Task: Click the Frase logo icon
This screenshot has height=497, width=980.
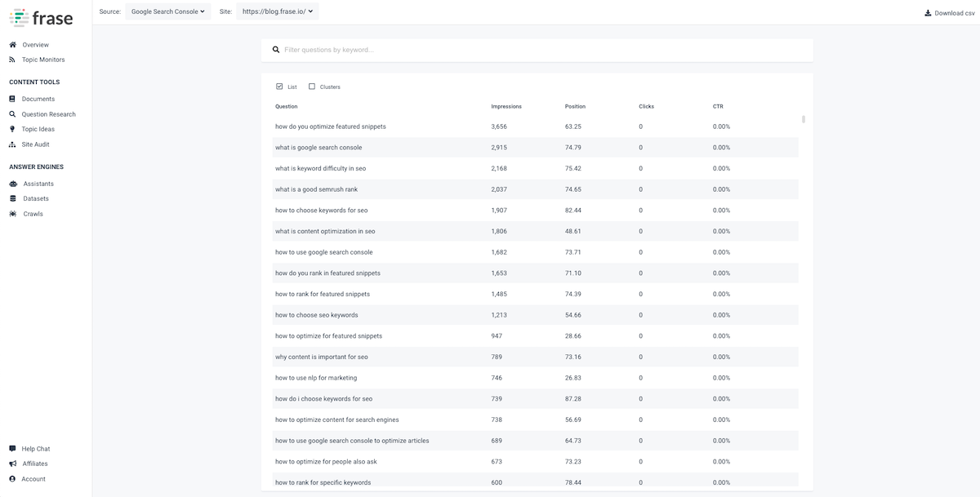Action: [x=19, y=17]
